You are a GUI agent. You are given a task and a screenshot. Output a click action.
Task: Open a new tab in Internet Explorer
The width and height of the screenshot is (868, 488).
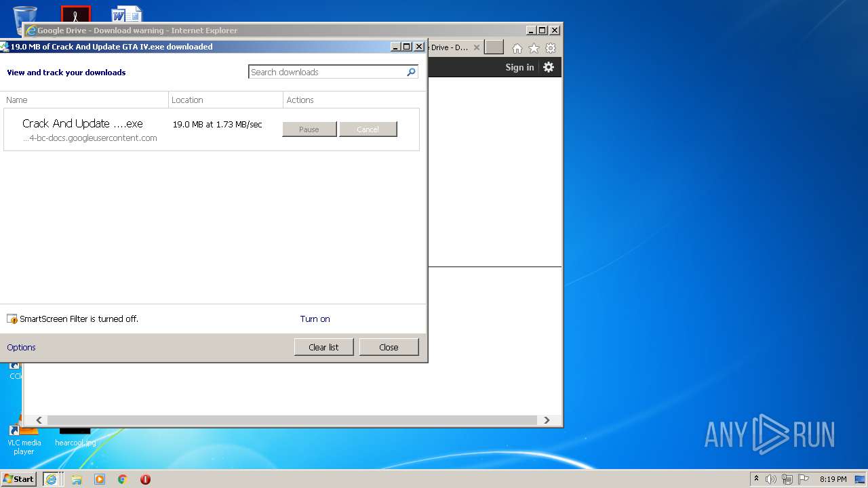pyautogui.click(x=494, y=47)
